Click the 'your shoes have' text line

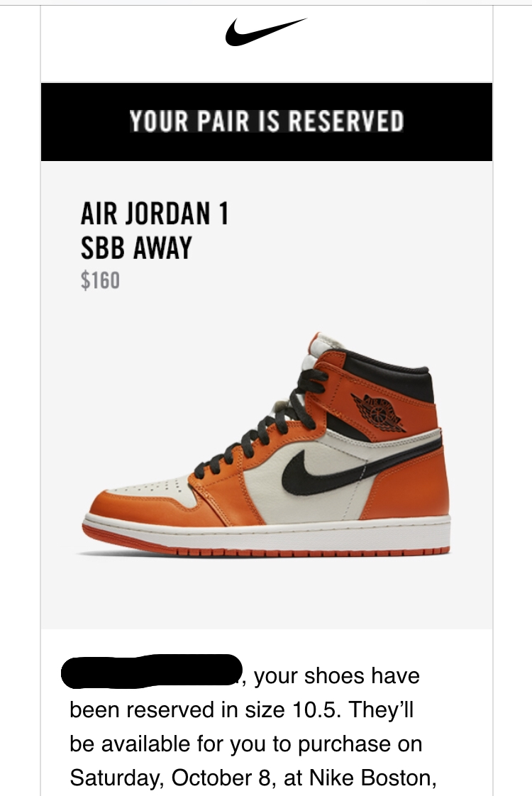click(x=336, y=675)
